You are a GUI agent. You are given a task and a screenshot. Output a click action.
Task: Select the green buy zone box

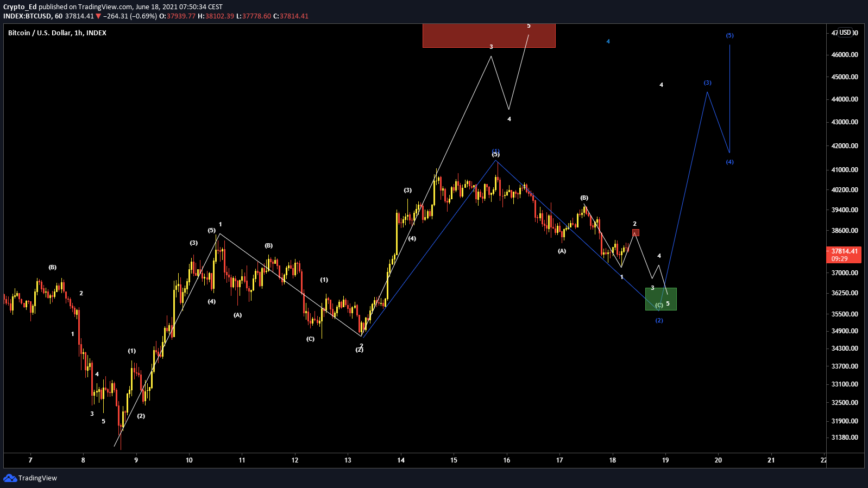click(661, 299)
